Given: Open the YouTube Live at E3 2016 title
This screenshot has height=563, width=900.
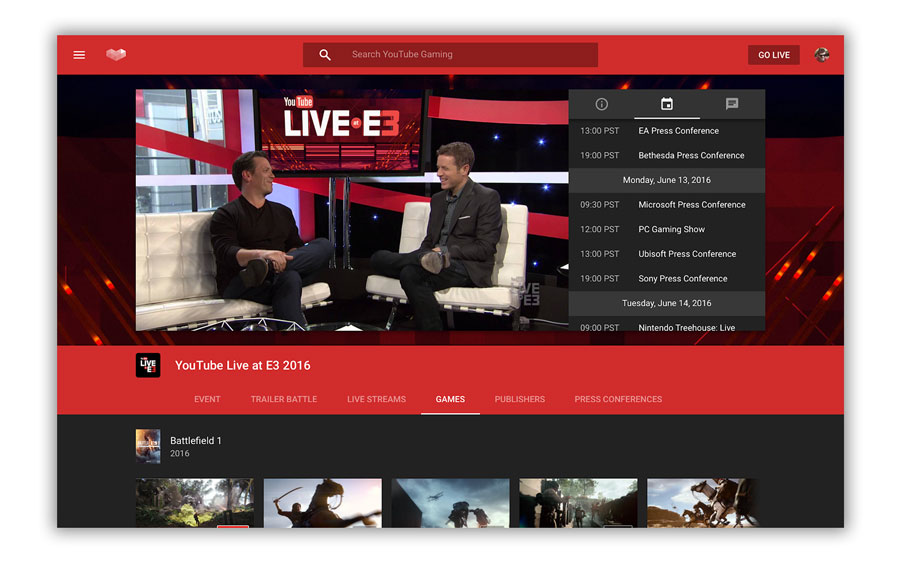Looking at the screenshot, I should [x=243, y=366].
